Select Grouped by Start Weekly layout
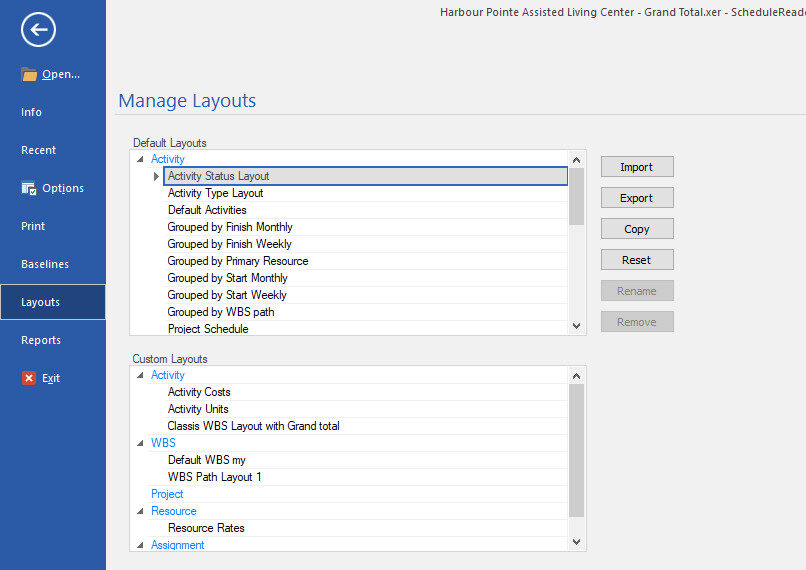The width and height of the screenshot is (806, 570). pyautogui.click(x=365, y=295)
